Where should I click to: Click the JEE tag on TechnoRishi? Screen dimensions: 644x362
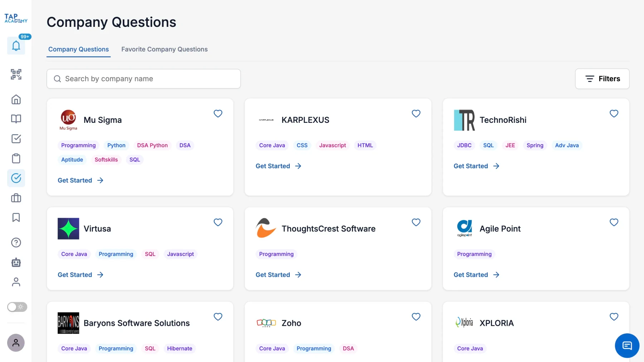(510, 145)
